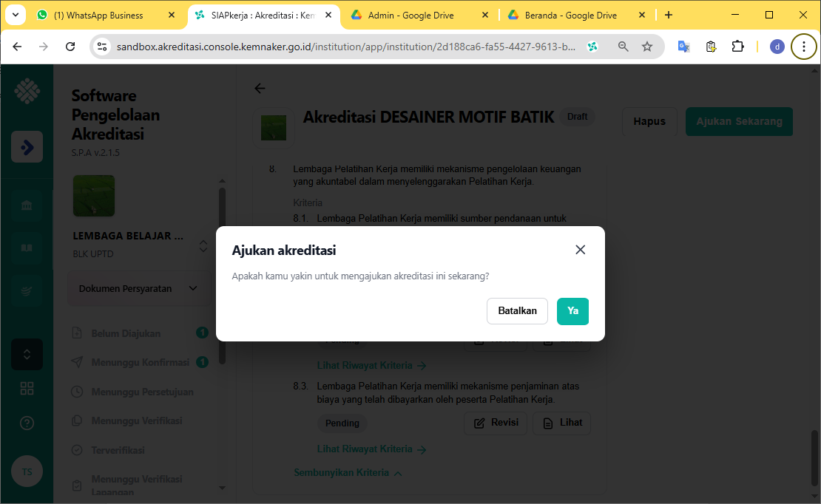Viewport: 821px width, 504px height.
Task: Click the browser zoom magnifier icon
Action: click(x=624, y=47)
